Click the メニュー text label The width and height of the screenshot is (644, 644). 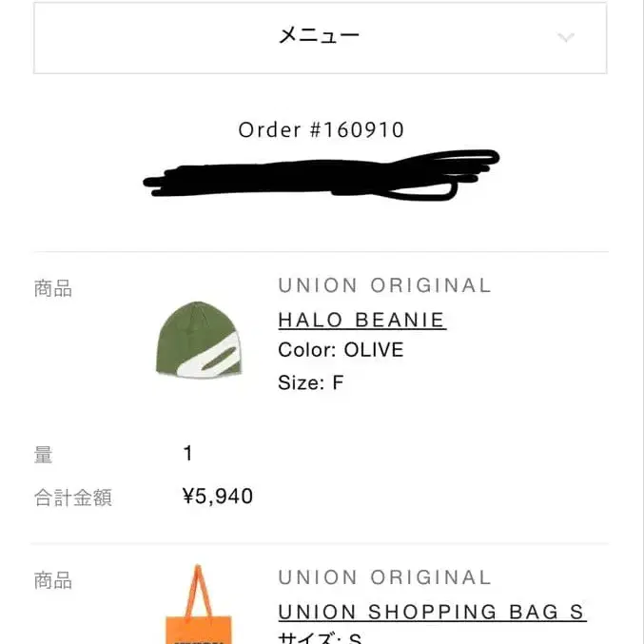point(319,36)
